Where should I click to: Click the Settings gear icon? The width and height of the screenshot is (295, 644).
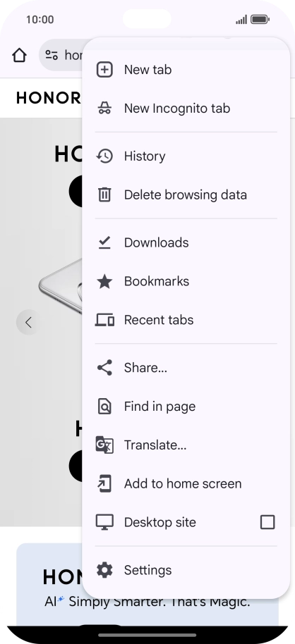click(104, 570)
